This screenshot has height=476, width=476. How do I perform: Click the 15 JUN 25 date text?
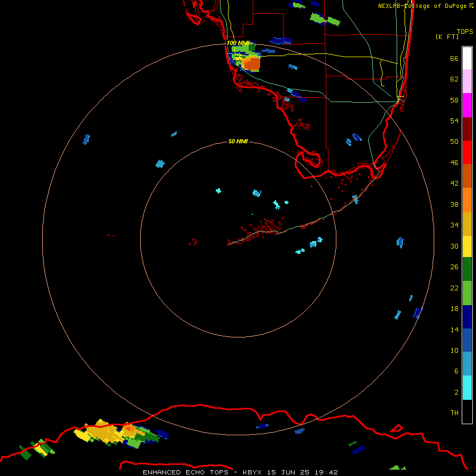[x=290, y=472]
